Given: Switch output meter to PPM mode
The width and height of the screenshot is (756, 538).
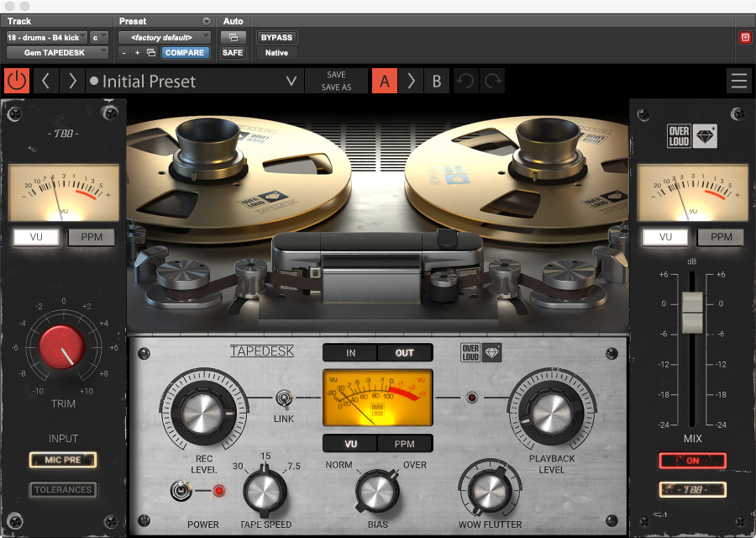Looking at the screenshot, I should (721, 237).
